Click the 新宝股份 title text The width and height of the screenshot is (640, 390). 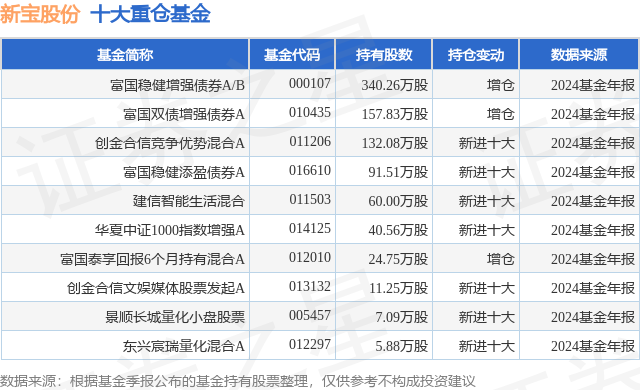pos(40,14)
